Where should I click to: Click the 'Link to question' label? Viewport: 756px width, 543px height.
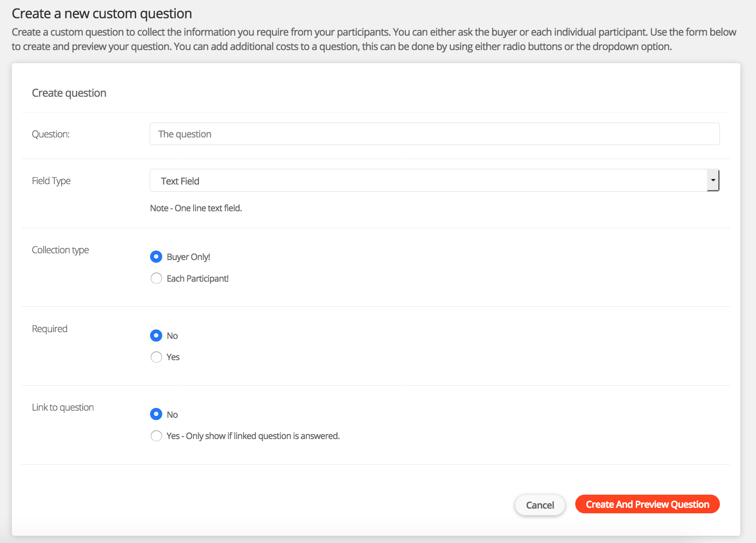point(63,407)
